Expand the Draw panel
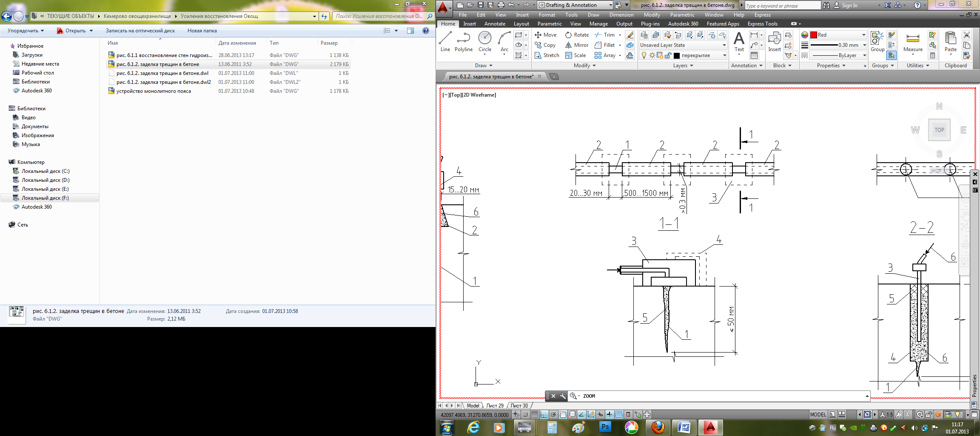 [484, 66]
